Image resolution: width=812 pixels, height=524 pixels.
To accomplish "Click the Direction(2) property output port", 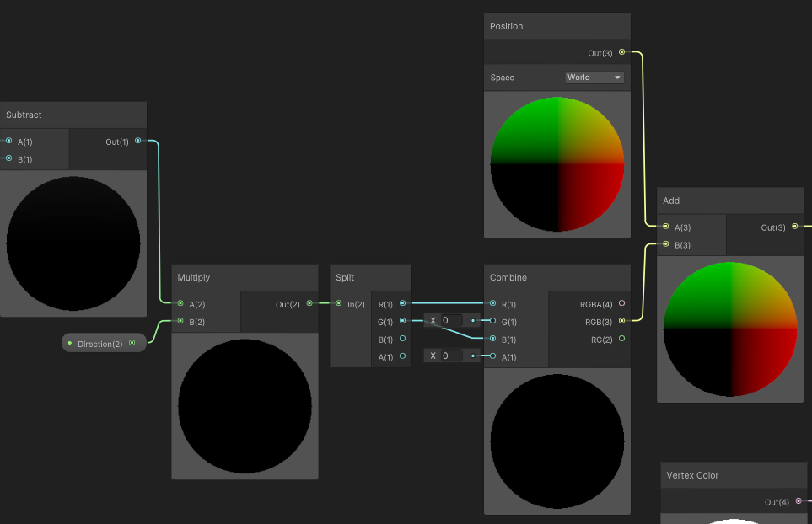I will pos(132,343).
